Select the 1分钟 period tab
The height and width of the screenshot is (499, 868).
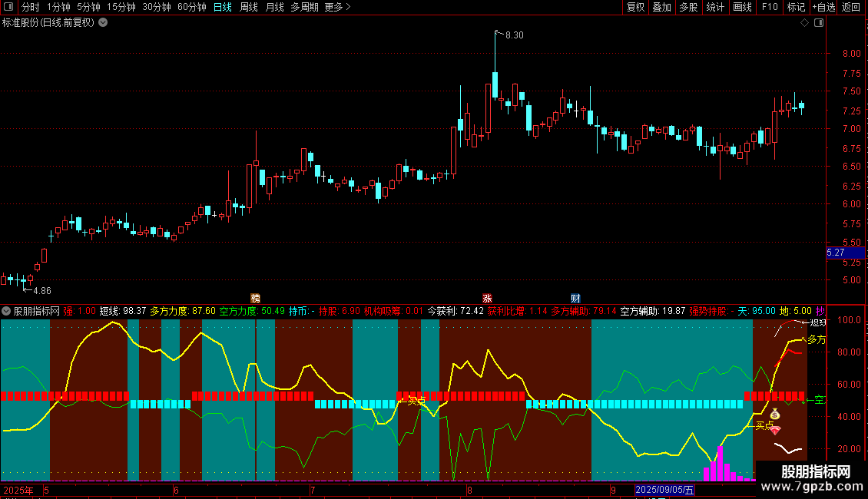click(58, 7)
